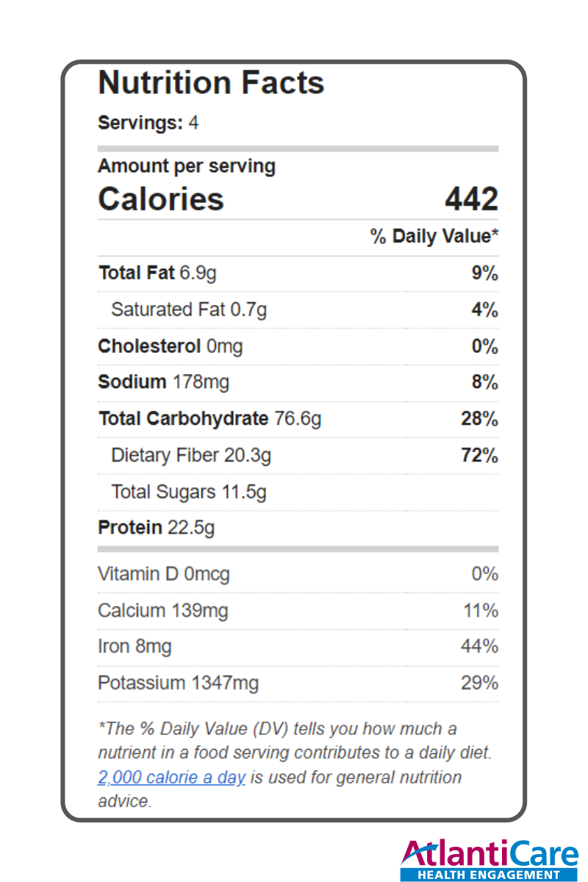Click the "% Daily Value*" column header
This screenshot has width=588, height=882.
pos(434,237)
